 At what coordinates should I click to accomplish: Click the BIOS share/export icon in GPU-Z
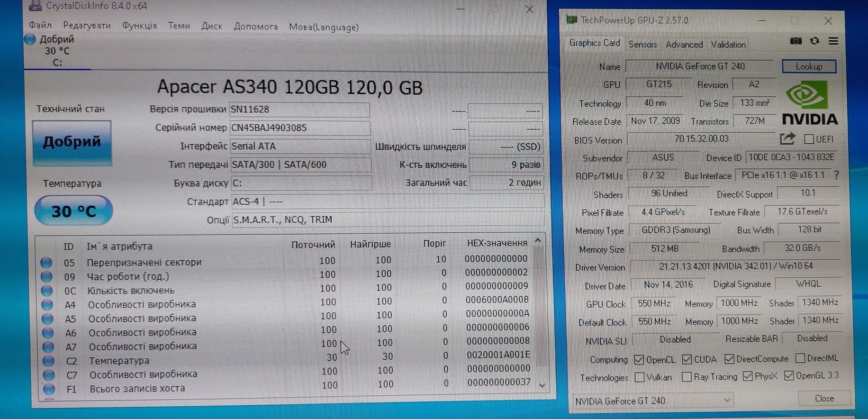tap(787, 138)
